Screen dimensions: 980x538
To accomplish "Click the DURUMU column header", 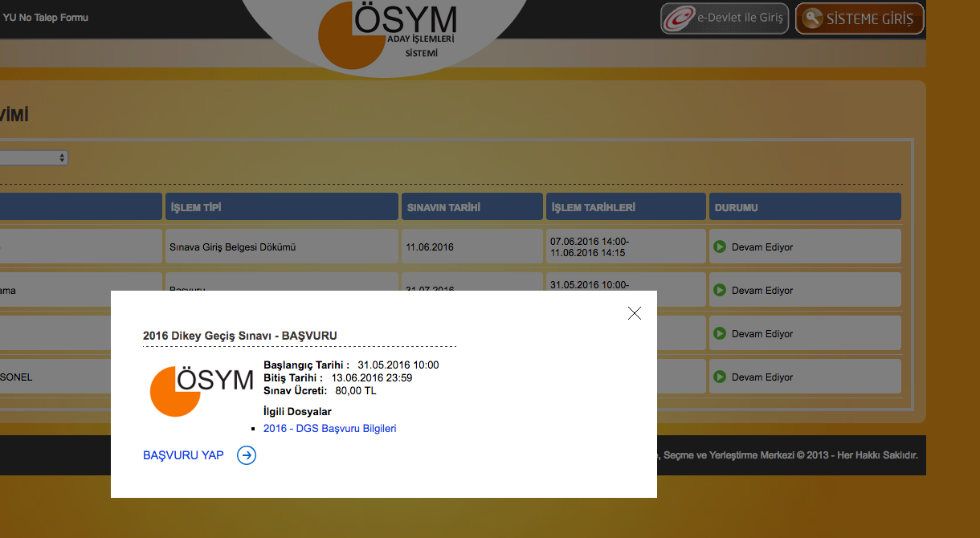I will [804, 207].
